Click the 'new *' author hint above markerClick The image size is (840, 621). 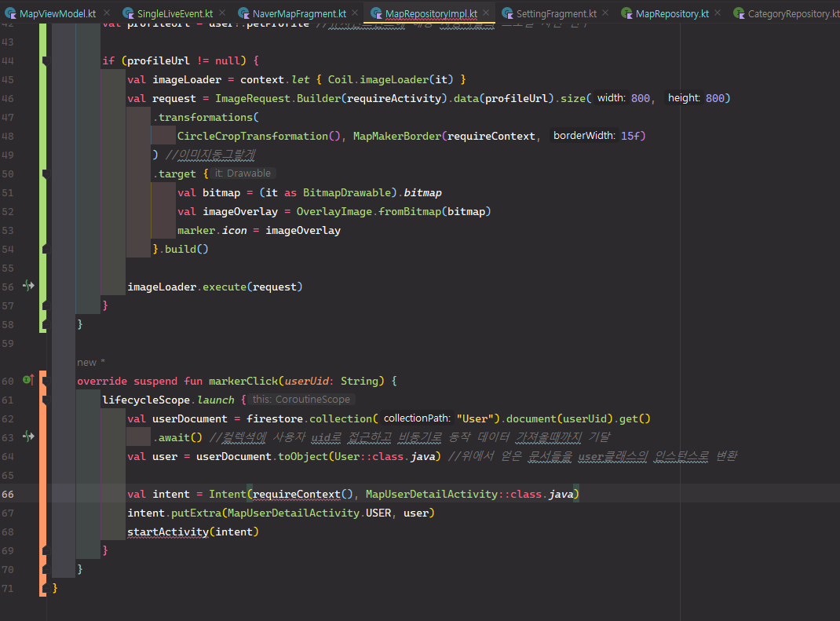click(91, 362)
